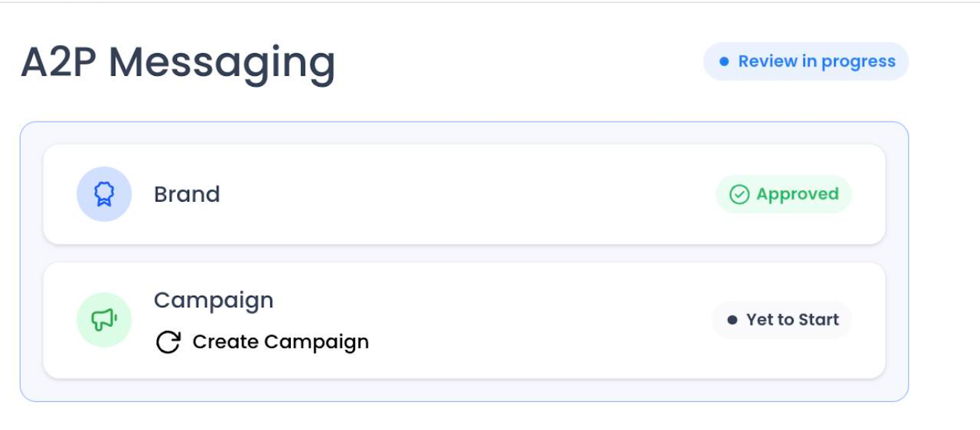This screenshot has width=980, height=430.
Task: Click the circular refresh arrow beside Create Campaign
Action: coord(169,342)
